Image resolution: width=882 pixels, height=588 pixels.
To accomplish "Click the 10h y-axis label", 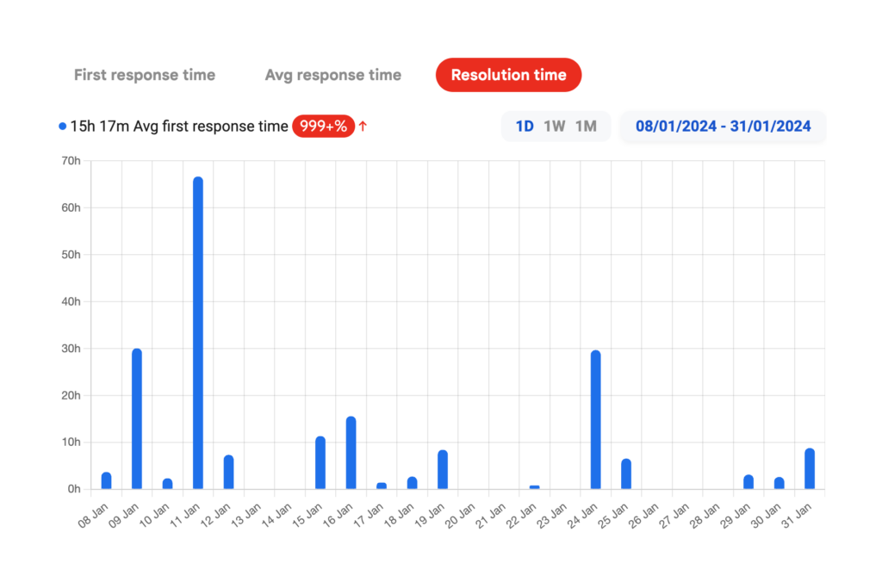I will pyautogui.click(x=71, y=442).
